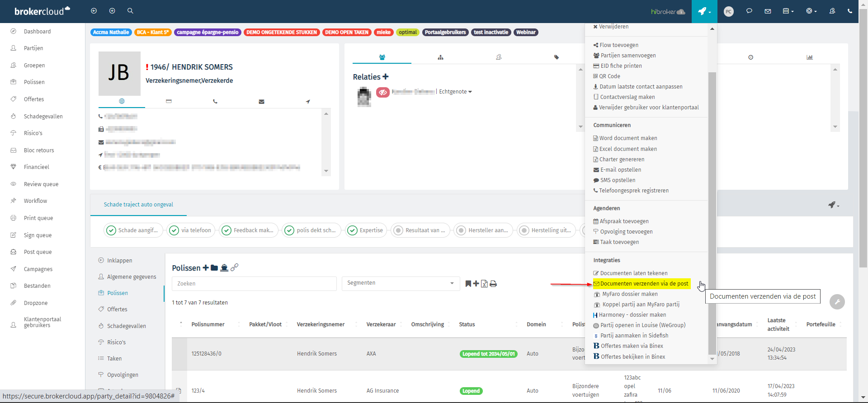The height and width of the screenshot is (403, 868).
Task: Click the BCA - Klant 5* tag
Action: tap(153, 33)
